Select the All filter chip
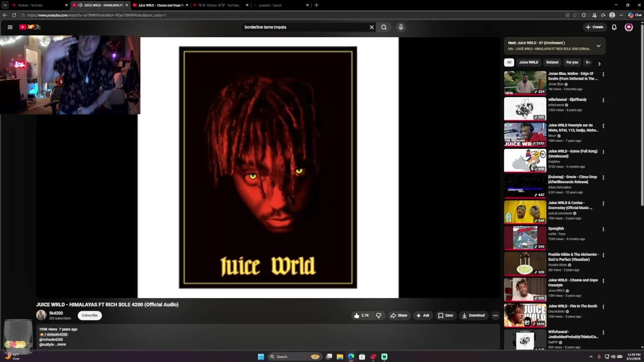The image size is (644, 362). click(x=509, y=62)
